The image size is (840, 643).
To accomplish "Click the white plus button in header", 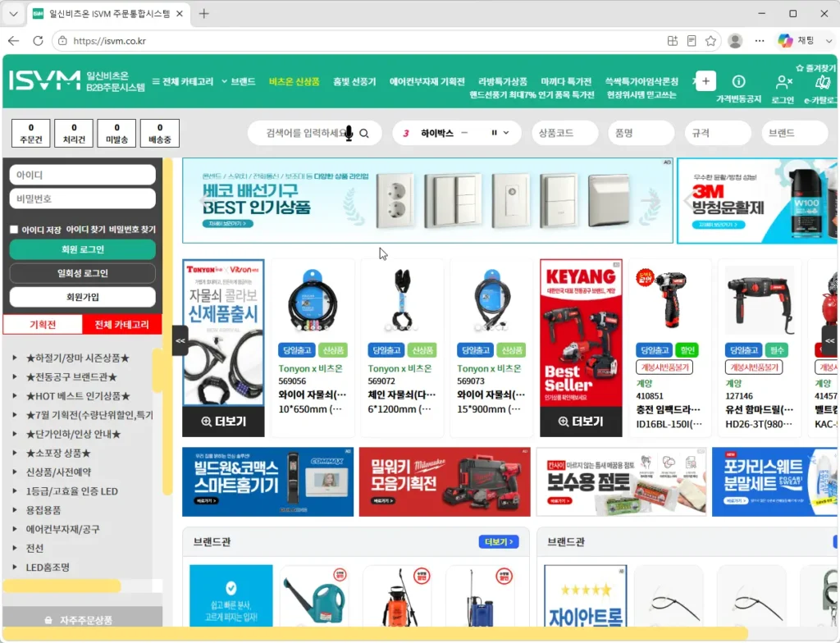I will point(705,81).
